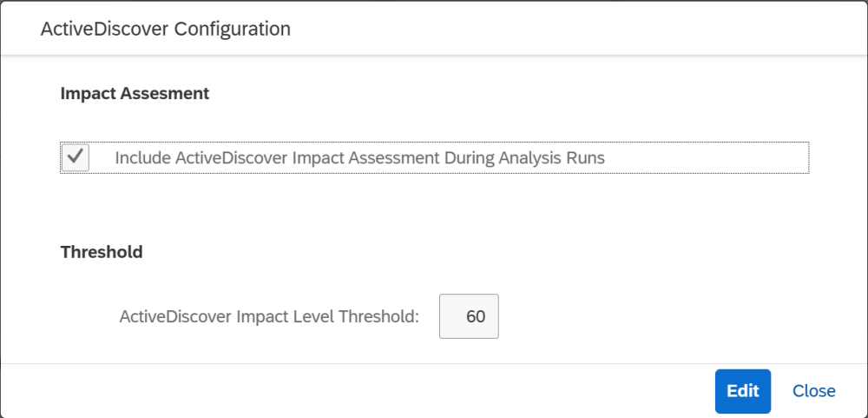The height and width of the screenshot is (418, 868).
Task: Click the word "Configuration" in the dialog header
Action: click(x=232, y=29)
